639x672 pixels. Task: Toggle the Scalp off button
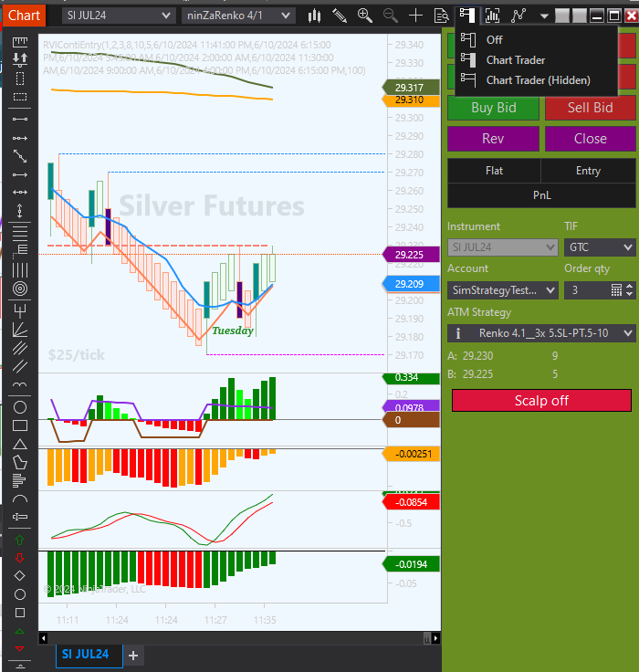[541, 401]
